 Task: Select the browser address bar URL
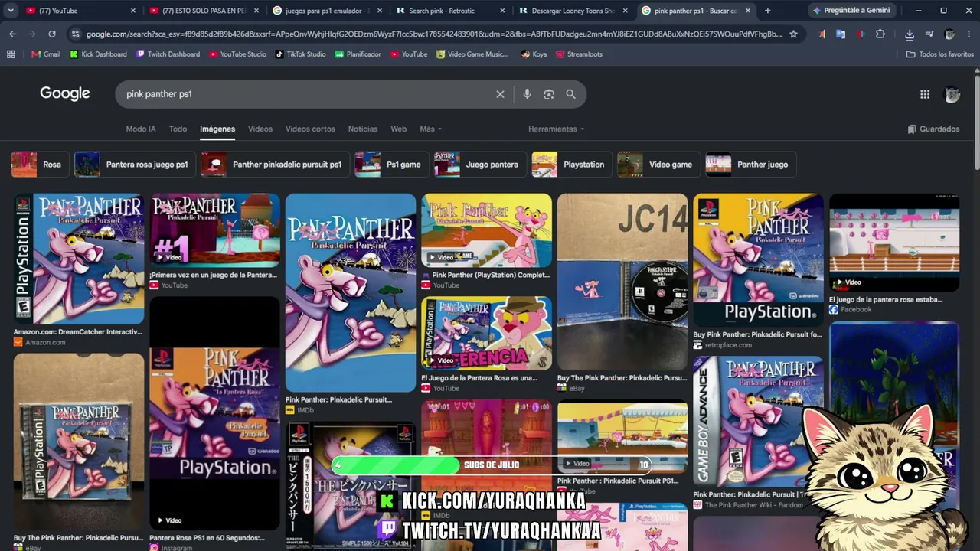pos(433,34)
